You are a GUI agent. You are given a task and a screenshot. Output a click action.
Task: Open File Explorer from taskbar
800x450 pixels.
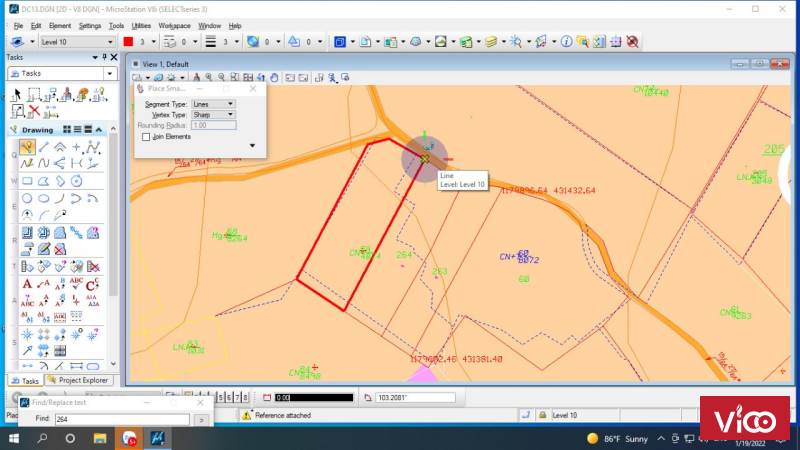pos(99,438)
